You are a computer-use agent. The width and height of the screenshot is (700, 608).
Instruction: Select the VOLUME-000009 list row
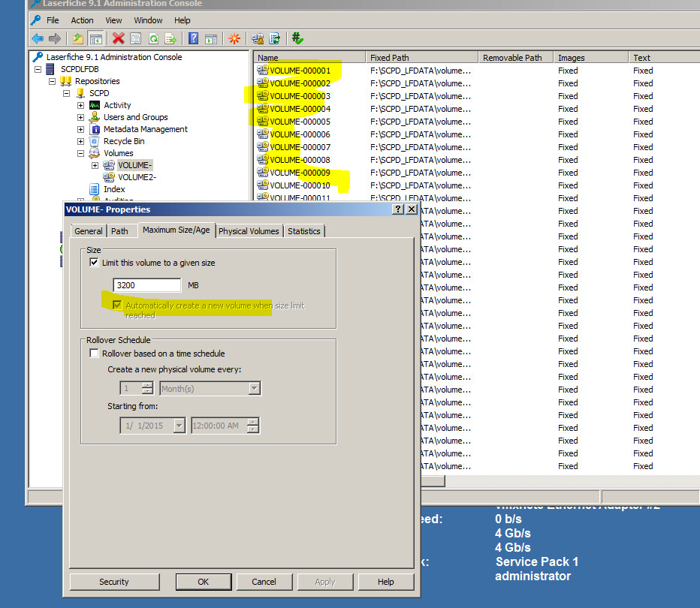(300, 172)
